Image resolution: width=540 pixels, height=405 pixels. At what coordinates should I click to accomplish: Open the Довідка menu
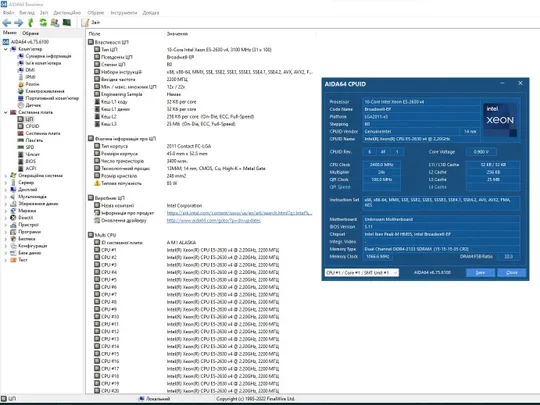[x=150, y=12]
